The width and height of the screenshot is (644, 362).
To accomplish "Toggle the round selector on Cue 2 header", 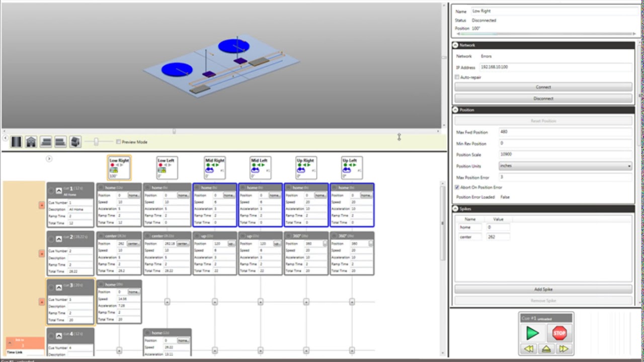I will 51,239.
